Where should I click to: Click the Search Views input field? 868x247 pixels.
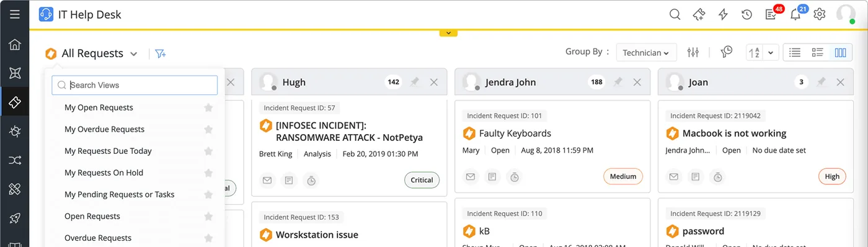[x=135, y=85]
